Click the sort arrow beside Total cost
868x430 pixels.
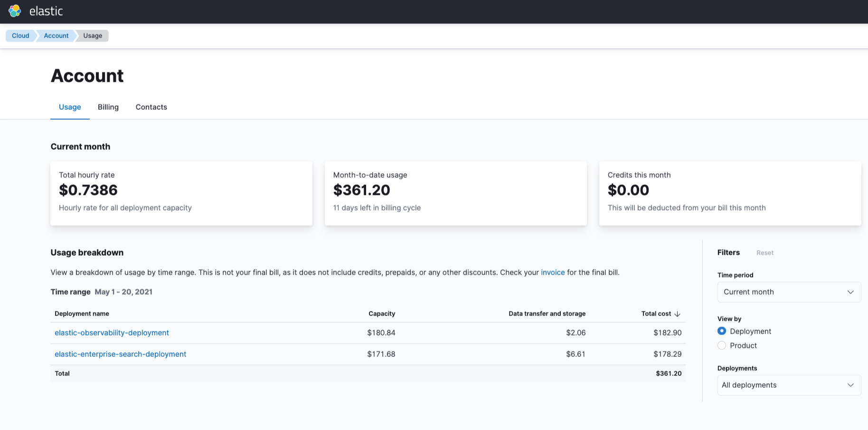tap(678, 314)
